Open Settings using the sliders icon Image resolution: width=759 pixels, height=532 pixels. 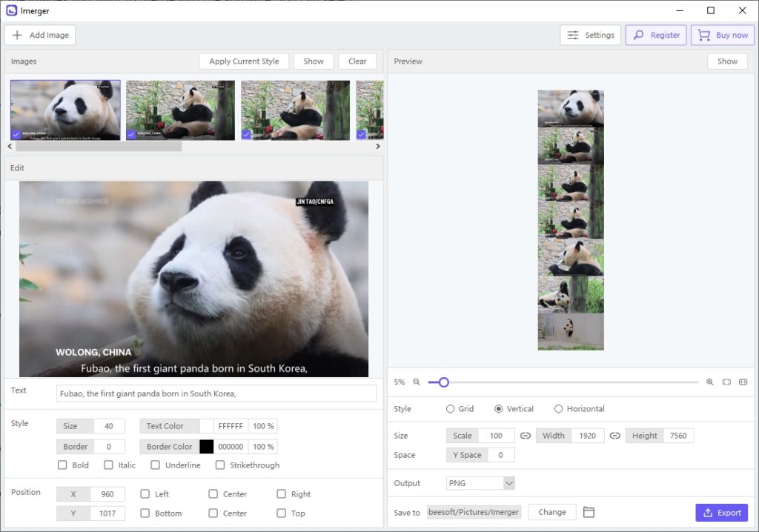(573, 35)
